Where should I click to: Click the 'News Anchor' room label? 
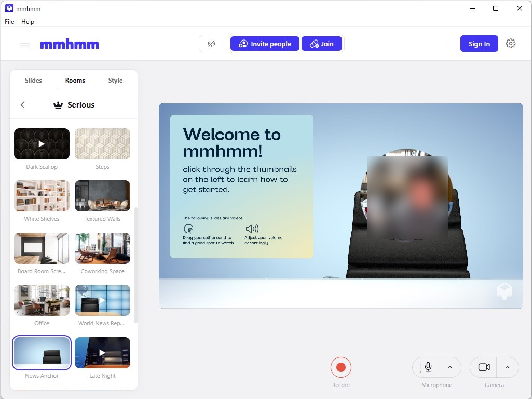(42, 376)
